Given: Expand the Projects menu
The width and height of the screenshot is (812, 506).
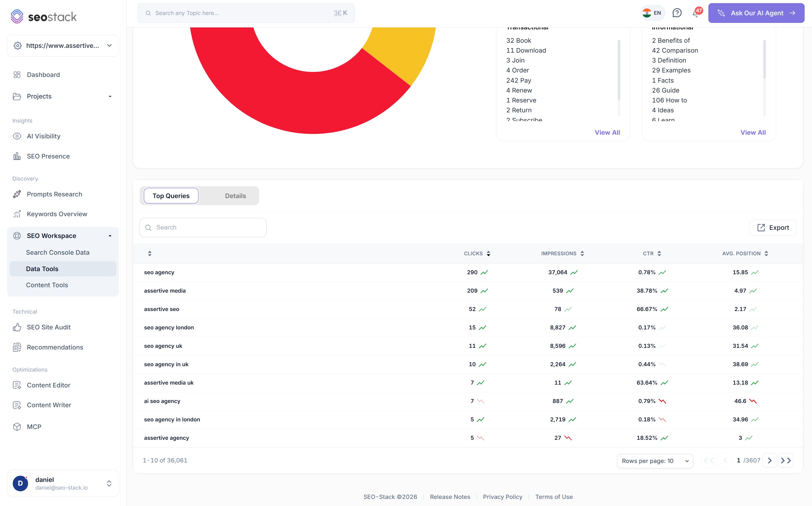Looking at the screenshot, I should tap(110, 97).
